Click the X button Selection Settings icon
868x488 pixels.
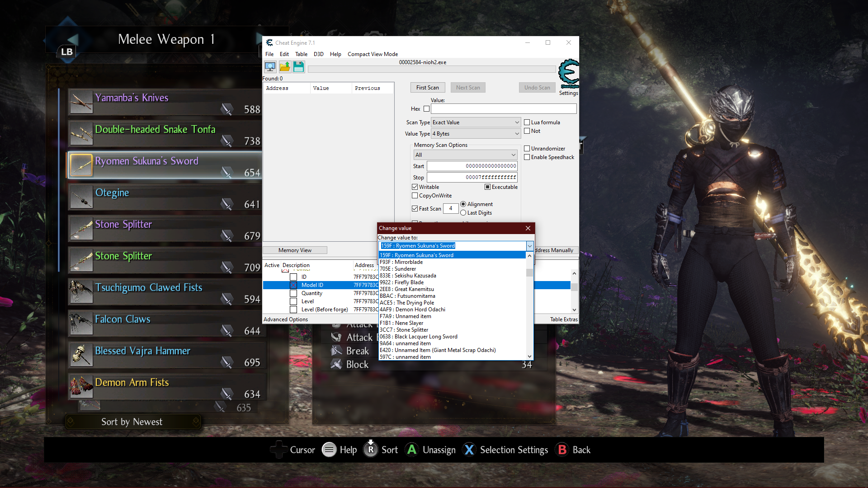[x=469, y=450]
